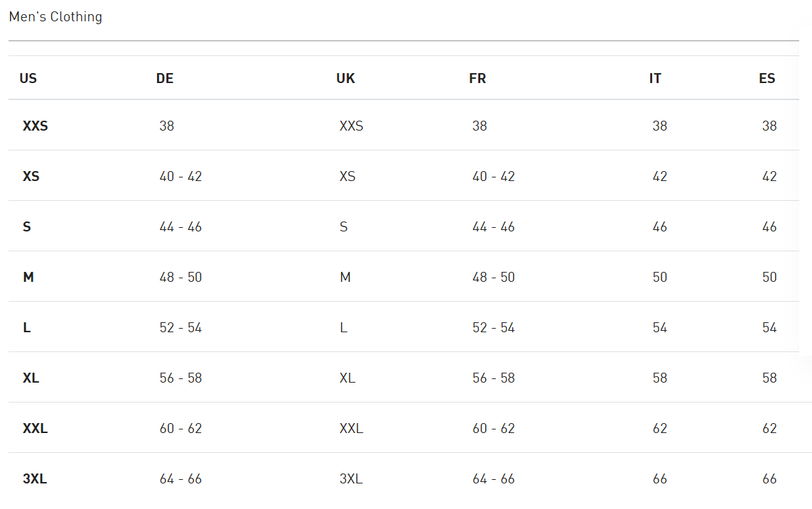Viewport: 812px width, 509px height.
Task: Click the bold US M size label
Action: click(x=28, y=278)
